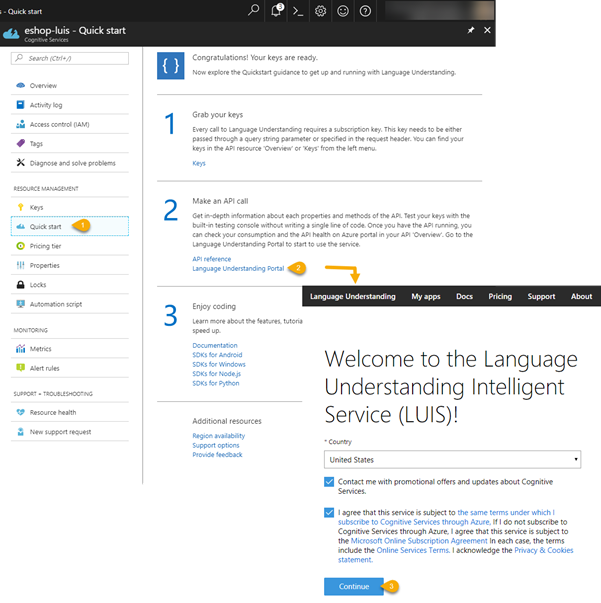601x603 pixels.
Task: Click the Diagnose and solve problems icon
Action: [20, 163]
